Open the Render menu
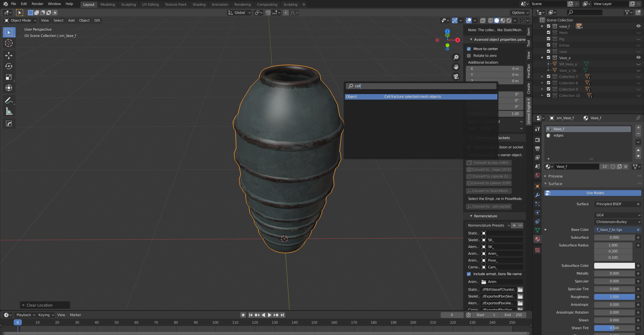Viewport: 644px width, 335px height. [x=37, y=4]
